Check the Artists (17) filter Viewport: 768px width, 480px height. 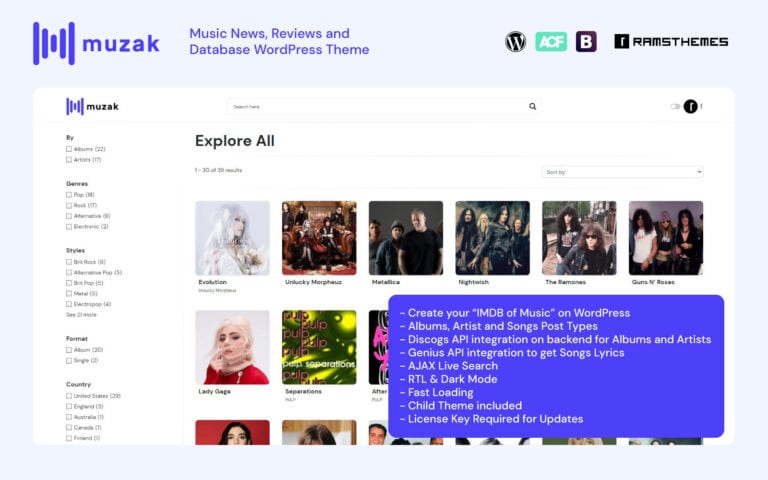[69, 160]
